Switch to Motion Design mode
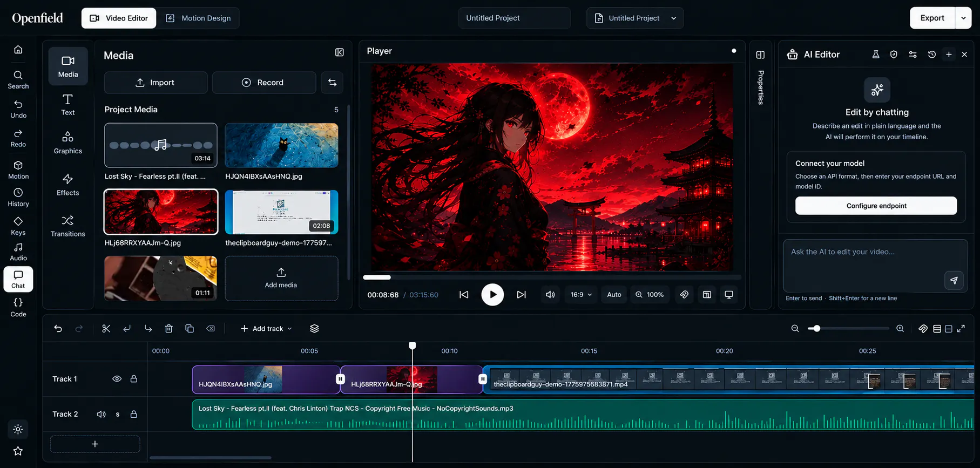Image resolution: width=980 pixels, height=468 pixels. click(198, 18)
